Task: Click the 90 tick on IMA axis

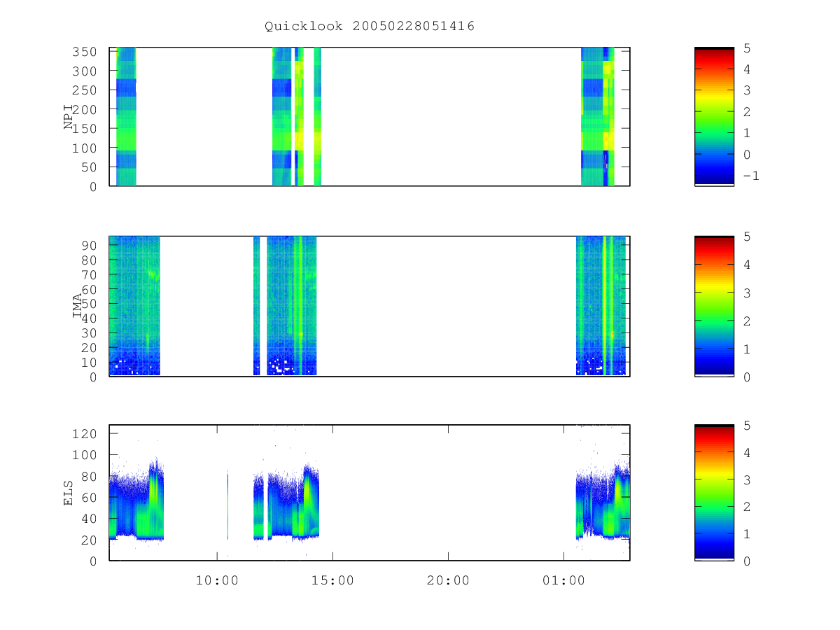Action: click(x=89, y=245)
